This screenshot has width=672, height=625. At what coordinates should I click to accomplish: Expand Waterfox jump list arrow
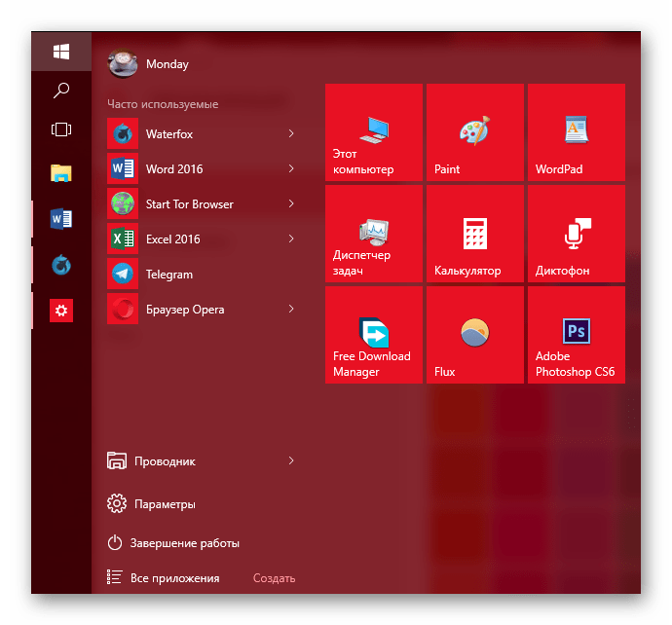click(x=291, y=133)
